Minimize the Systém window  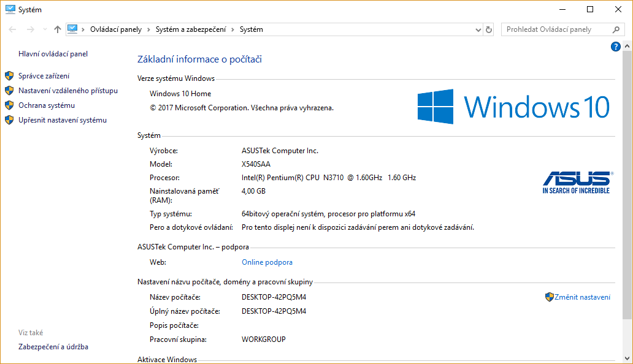click(x=562, y=9)
